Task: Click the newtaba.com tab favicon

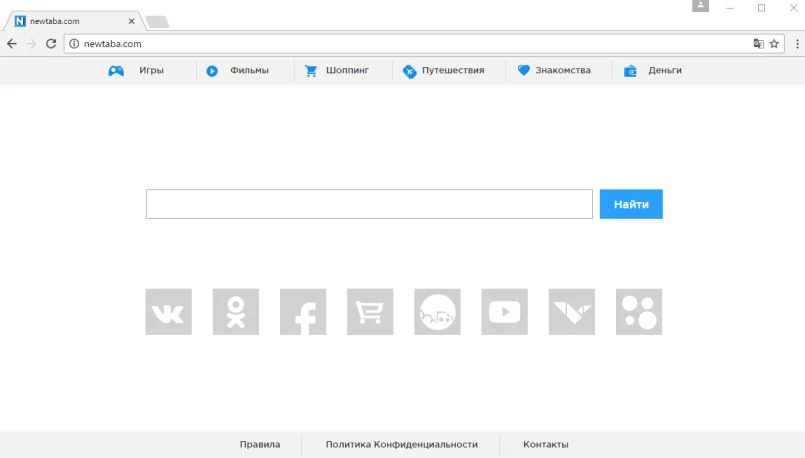Action: pyautogui.click(x=20, y=21)
